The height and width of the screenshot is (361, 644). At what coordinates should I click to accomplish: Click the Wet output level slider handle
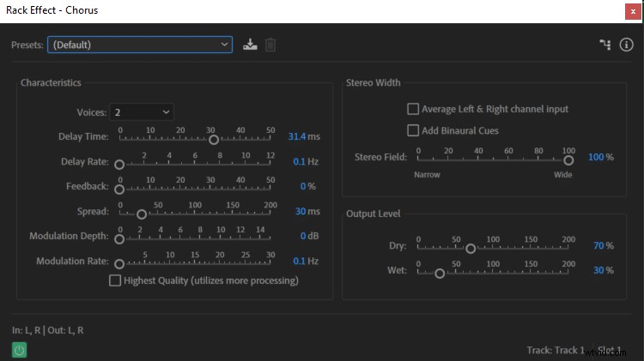[440, 274]
